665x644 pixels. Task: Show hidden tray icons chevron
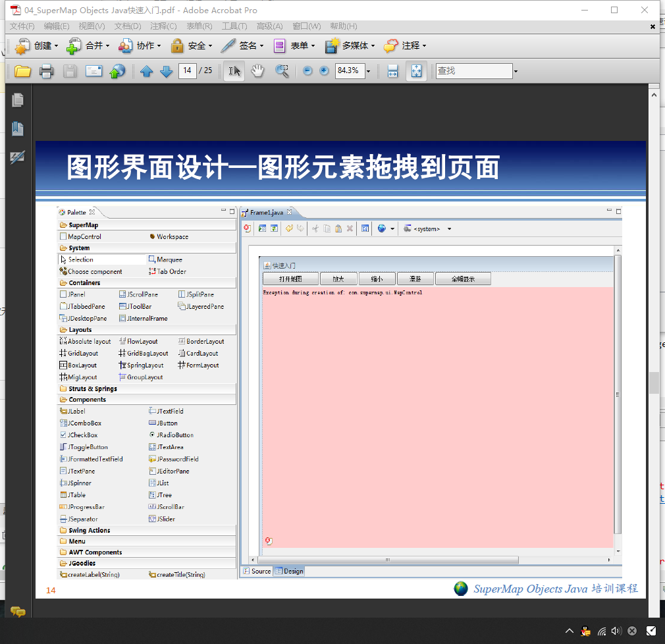point(569,631)
